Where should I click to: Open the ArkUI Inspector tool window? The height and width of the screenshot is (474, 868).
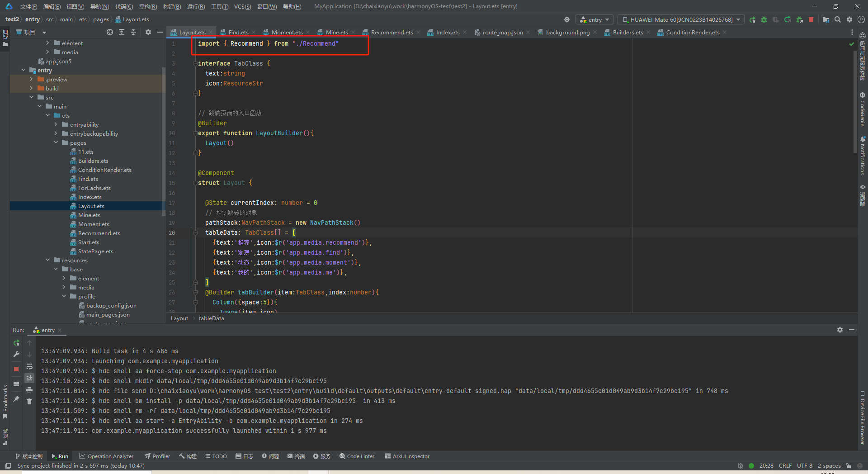[x=407, y=456]
